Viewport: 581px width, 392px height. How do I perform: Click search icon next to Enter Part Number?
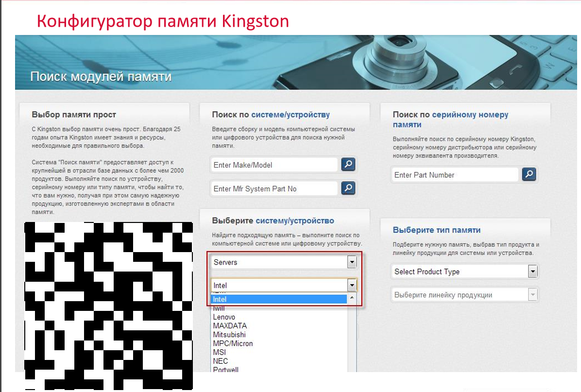[529, 174]
